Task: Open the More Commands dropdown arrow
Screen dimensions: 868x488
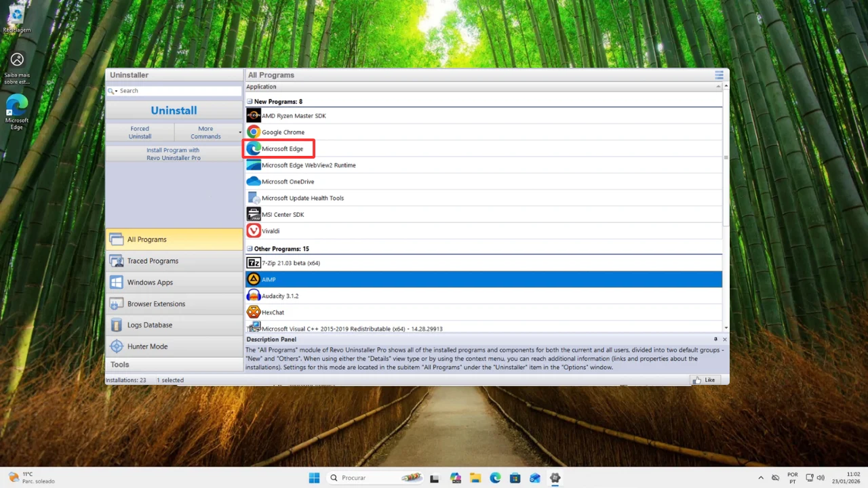Action: tap(239, 132)
